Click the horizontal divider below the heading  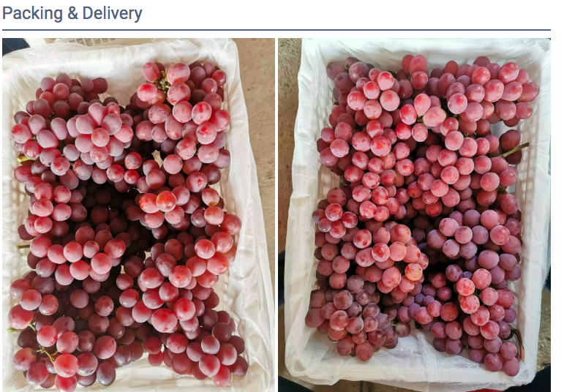277,30
